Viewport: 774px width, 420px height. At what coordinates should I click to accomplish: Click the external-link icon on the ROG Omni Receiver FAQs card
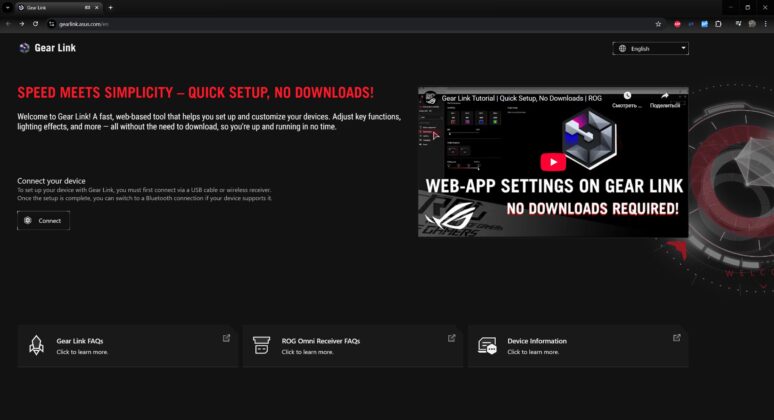coord(452,338)
